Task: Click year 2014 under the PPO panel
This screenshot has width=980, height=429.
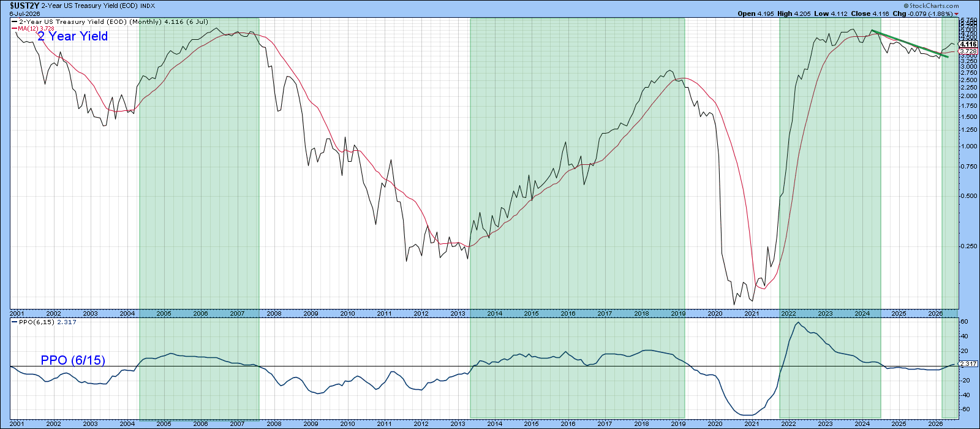Action: click(495, 423)
